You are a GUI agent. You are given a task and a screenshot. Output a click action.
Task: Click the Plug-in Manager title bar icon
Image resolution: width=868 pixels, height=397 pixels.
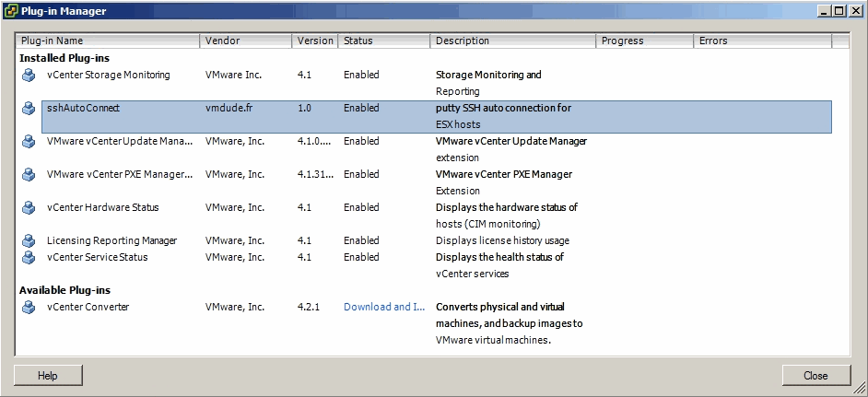coord(10,10)
